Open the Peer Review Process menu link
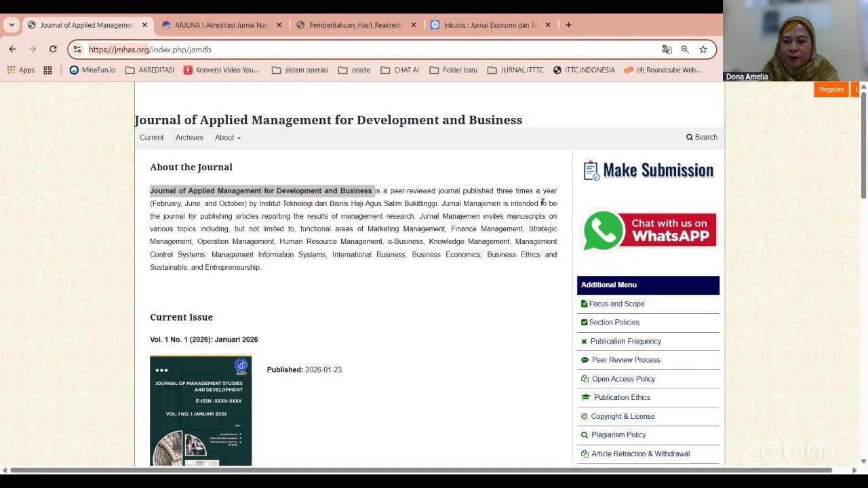The width and height of the screenshot is (868, 488). [626, 360]
